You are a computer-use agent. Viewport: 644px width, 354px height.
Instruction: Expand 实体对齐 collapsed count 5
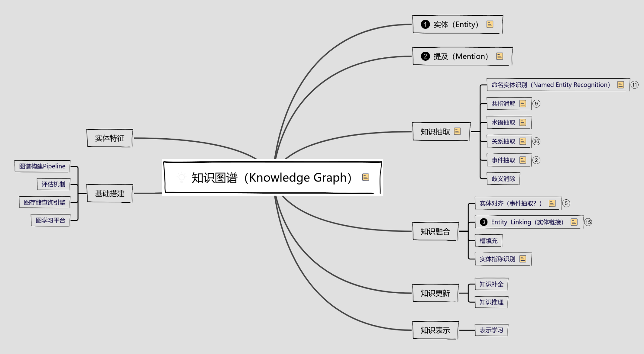pos(566,203)
